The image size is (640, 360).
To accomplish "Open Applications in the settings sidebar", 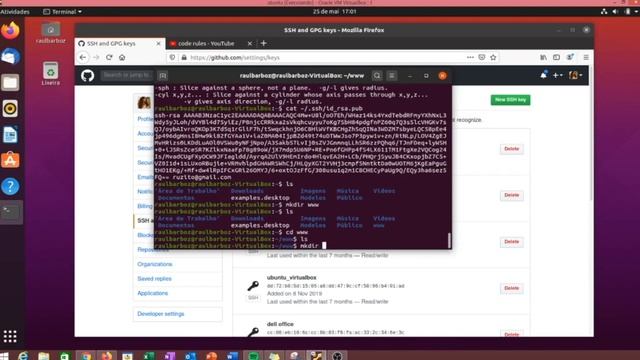I will tap(153, 293).
